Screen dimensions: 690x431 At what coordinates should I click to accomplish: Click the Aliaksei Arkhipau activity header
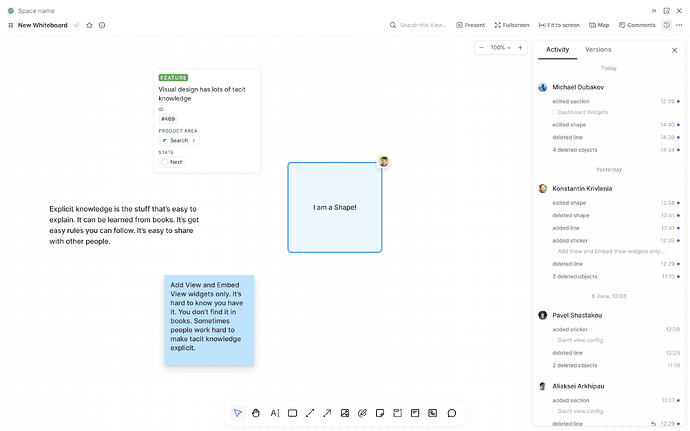pos(571,386)
